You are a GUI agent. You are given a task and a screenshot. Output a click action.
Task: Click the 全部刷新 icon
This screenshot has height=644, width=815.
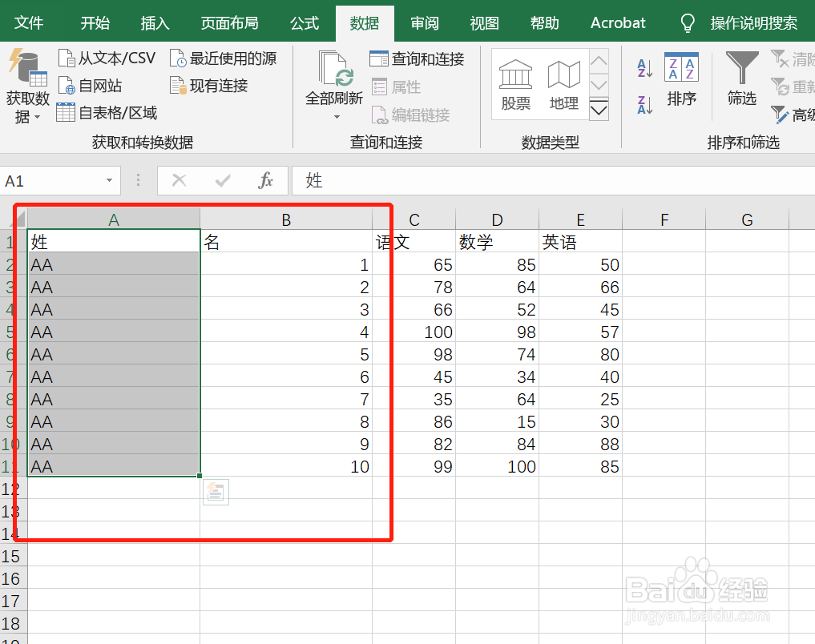[335, 68]
